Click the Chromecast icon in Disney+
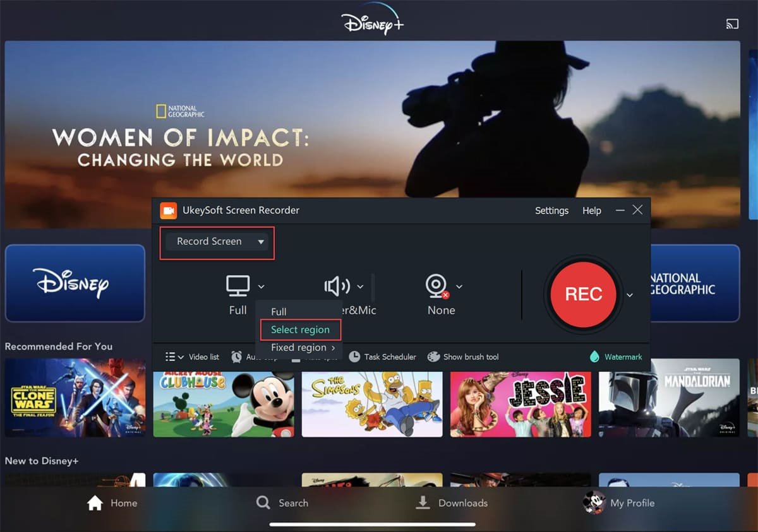 (732, 24)
